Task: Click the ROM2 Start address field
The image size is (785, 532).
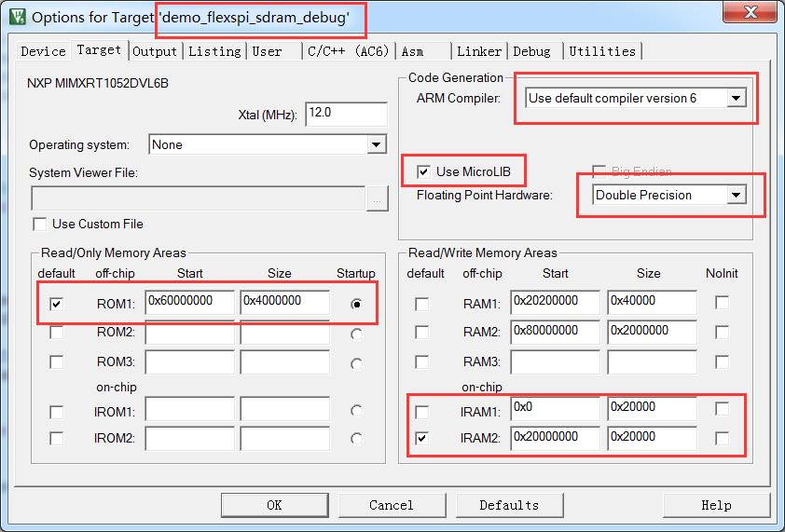Action: pos(190,332)
